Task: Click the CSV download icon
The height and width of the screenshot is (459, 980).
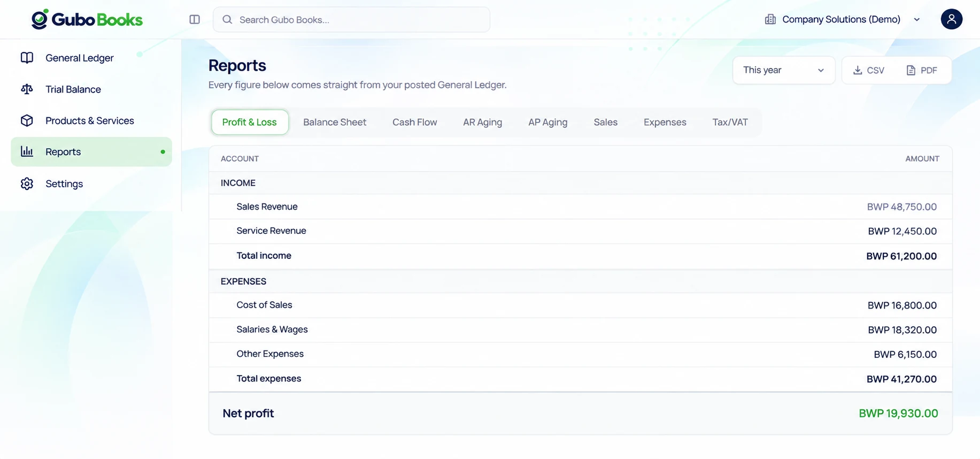Action: coord(858,70)
